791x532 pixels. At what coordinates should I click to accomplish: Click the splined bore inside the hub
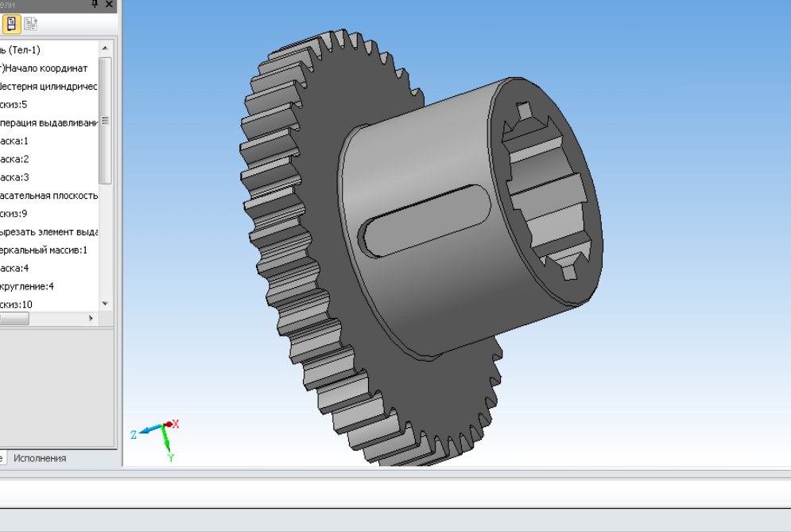548,192
